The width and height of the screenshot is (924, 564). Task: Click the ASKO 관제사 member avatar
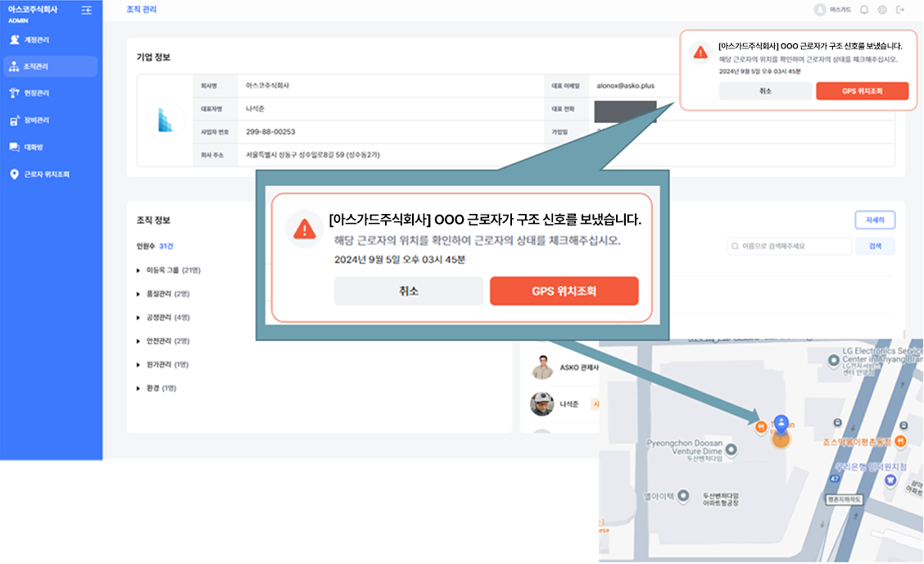pyautogui.click(x=541, y=367)
